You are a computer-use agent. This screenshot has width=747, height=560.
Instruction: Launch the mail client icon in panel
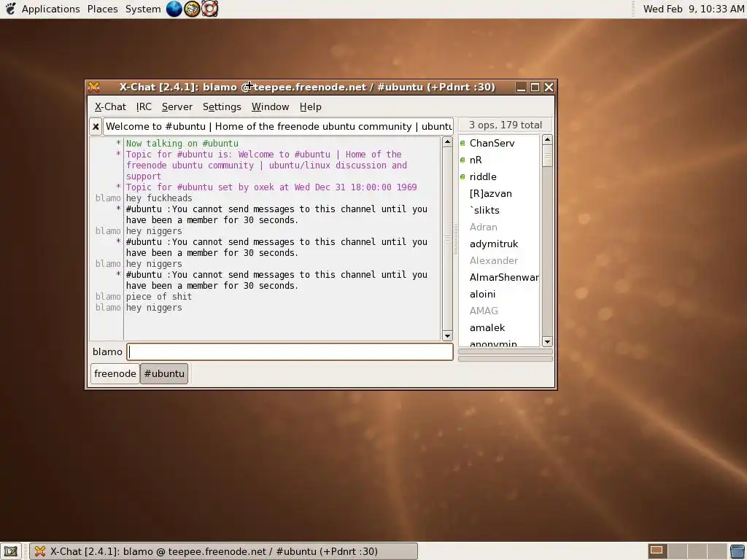coord(192,9)
